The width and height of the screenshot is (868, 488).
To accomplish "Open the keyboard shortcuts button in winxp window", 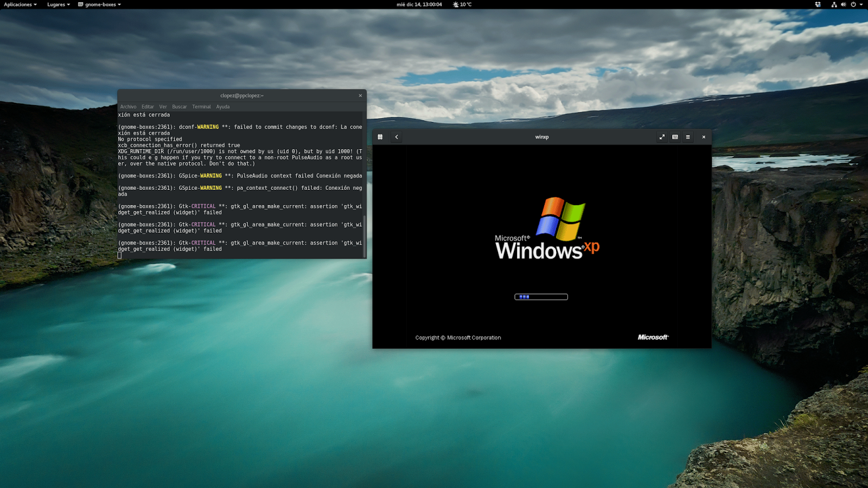I will point(675,137).
